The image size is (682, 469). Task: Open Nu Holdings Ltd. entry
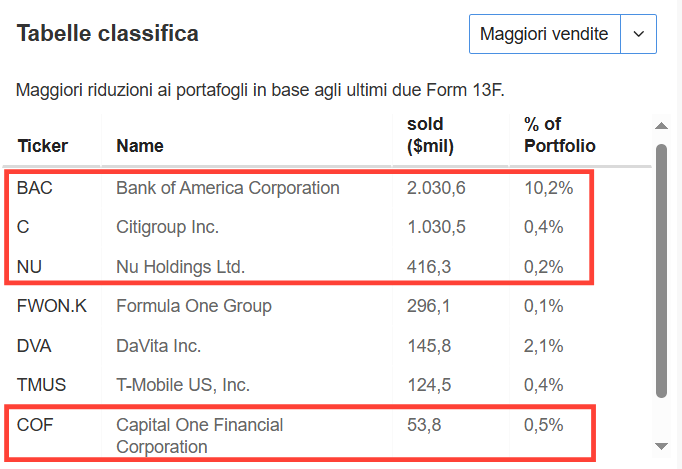[x=181, y=267]
